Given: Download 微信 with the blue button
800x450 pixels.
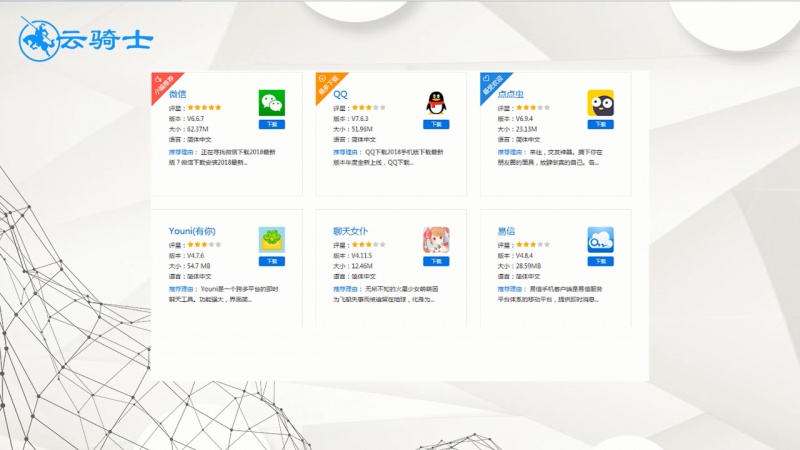Looking at the screenshot, I should [x=271, y=124].
